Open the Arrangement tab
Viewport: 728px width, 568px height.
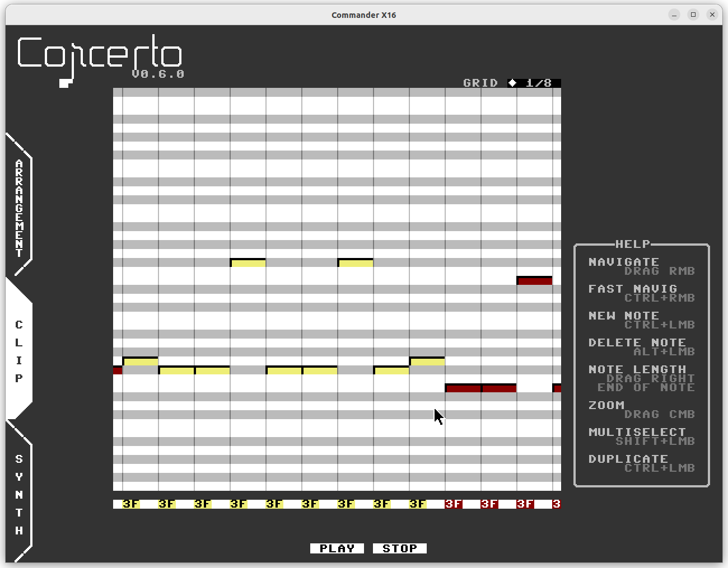point(19,207)
